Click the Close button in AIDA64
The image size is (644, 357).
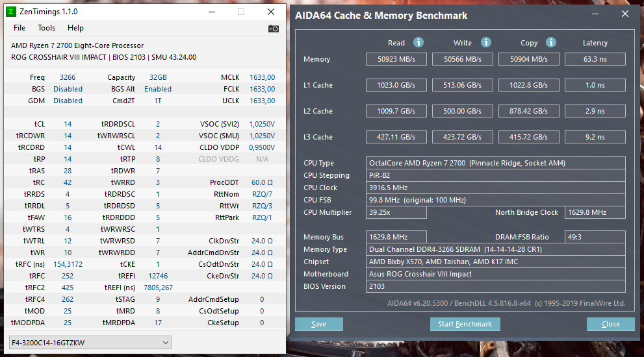coord(611,324)
